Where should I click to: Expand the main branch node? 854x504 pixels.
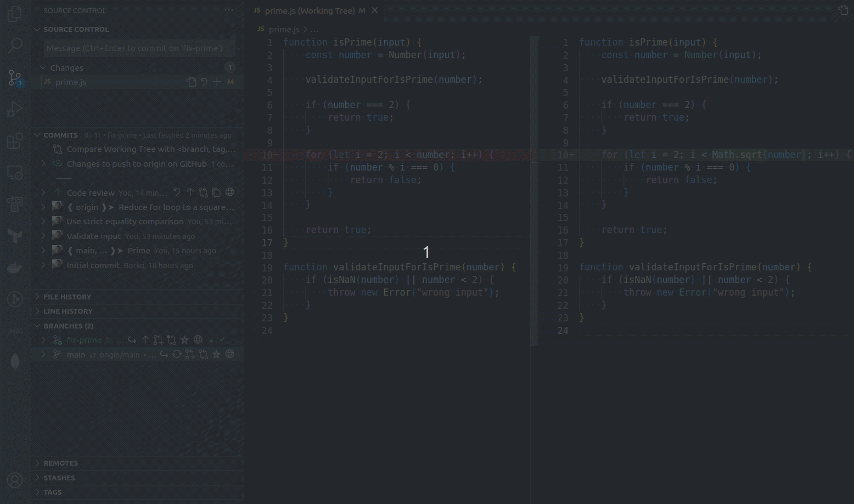point(43,354)
